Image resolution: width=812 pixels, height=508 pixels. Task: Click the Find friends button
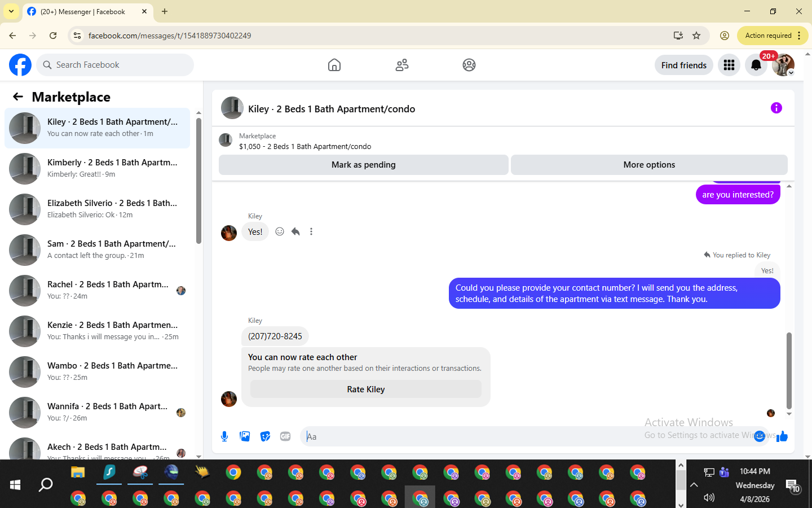pyautogui.click(x=684, y=65)
